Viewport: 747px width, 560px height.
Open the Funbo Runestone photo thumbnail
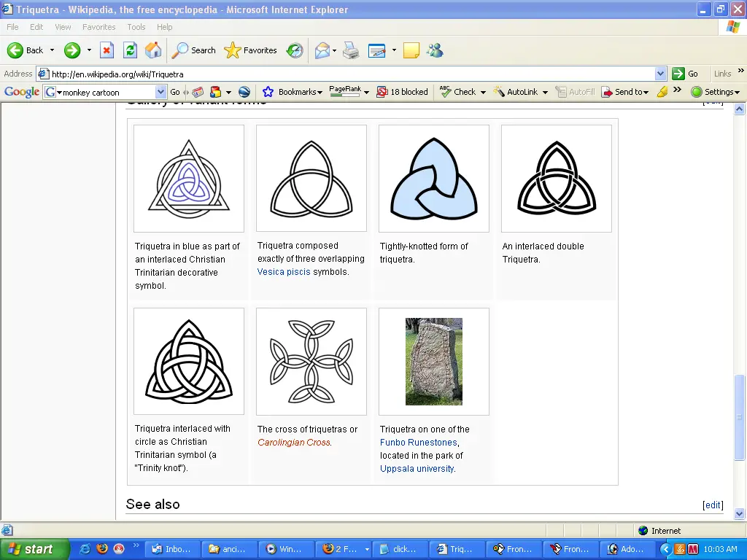point(434,362)
